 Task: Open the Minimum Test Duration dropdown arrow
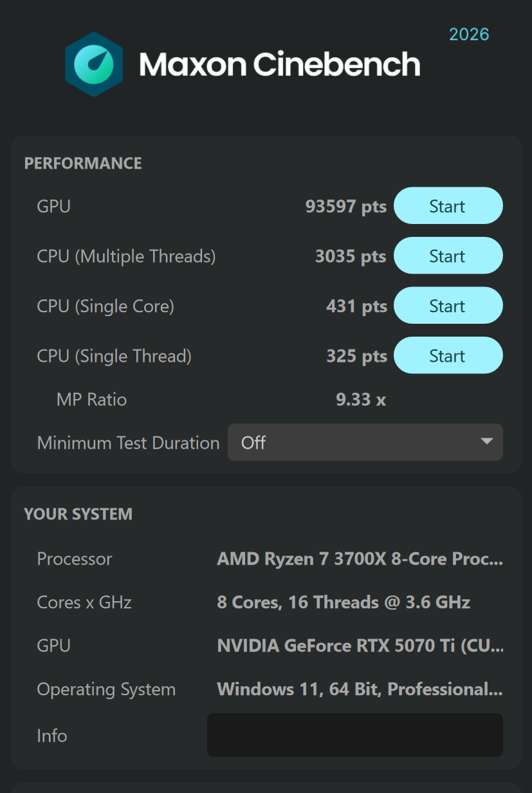coord(487,442)
